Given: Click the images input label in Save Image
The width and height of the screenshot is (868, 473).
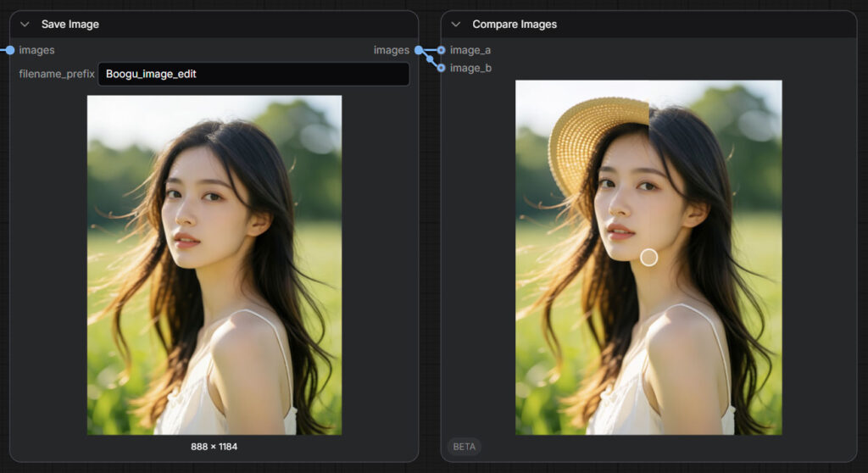Looking at the screenshot, I should click(x=36, y=50).
